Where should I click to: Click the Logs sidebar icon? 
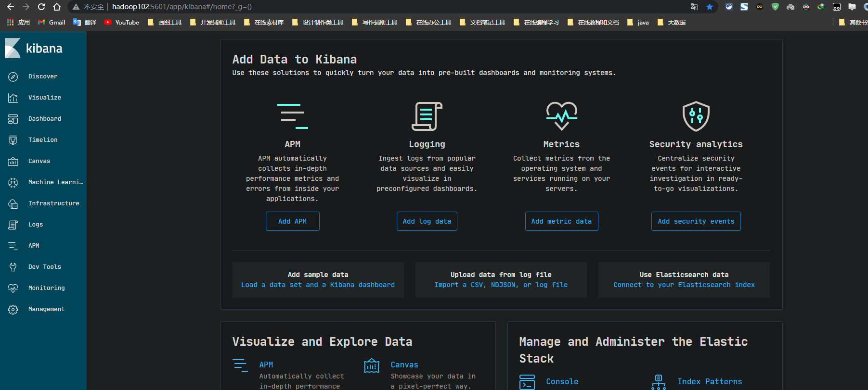pos(13,225)
